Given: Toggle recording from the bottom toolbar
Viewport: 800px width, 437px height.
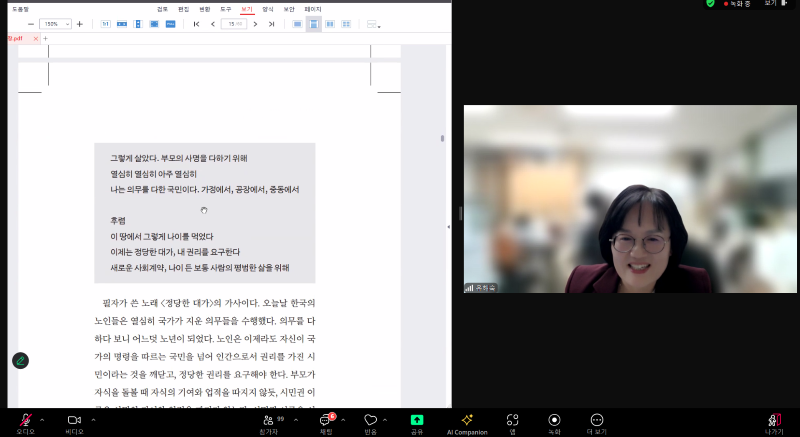Looking at the screenshot, I should (x=554, y=420).
